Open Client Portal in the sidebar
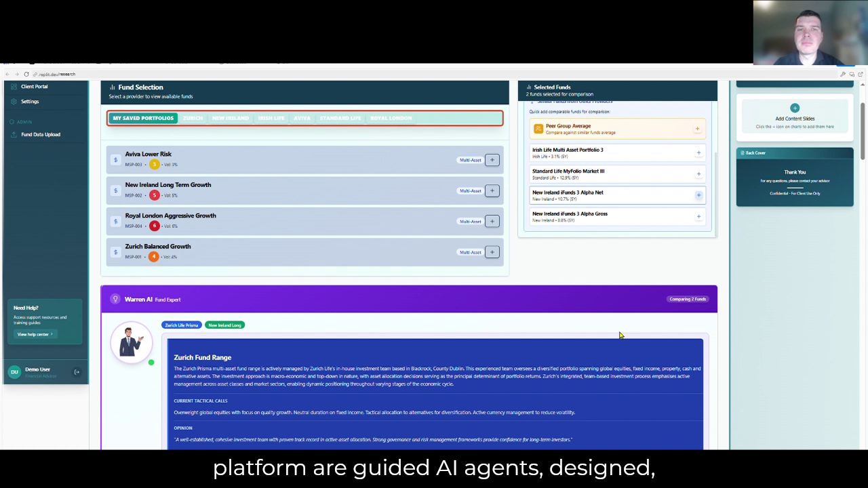Viewport: 868px width, 488px height. (34, 87)
